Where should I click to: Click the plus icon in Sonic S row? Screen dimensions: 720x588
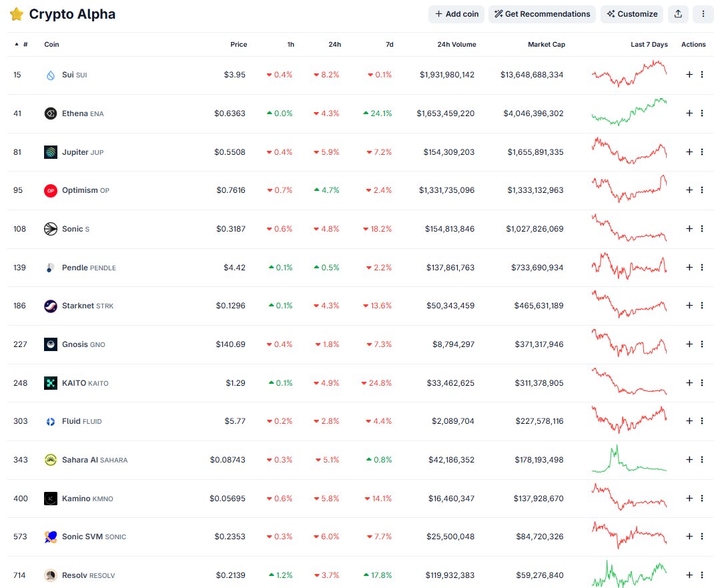point(689,228)
